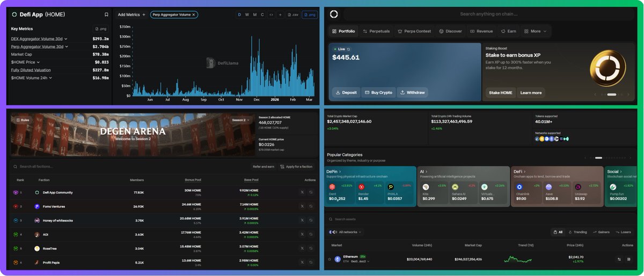Select the M monthly interval on chart
644x276 pixels.
pos(255,14)
